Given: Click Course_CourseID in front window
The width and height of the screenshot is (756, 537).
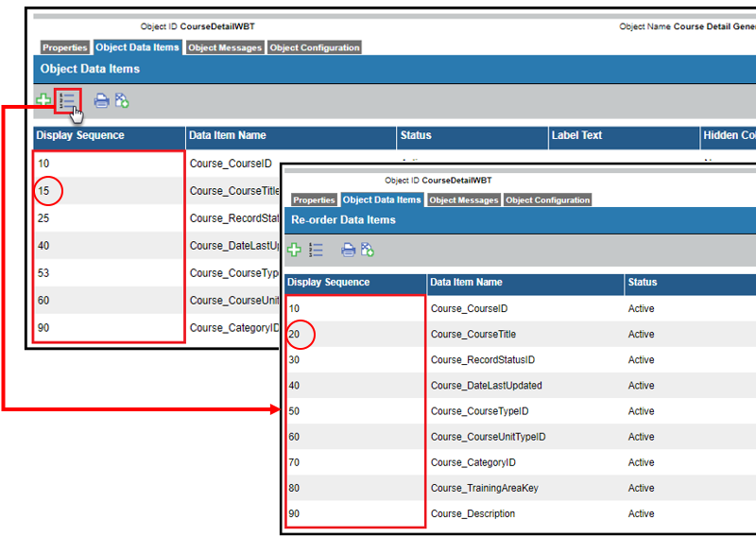Looking at the screenshot, I should (469, 309).
